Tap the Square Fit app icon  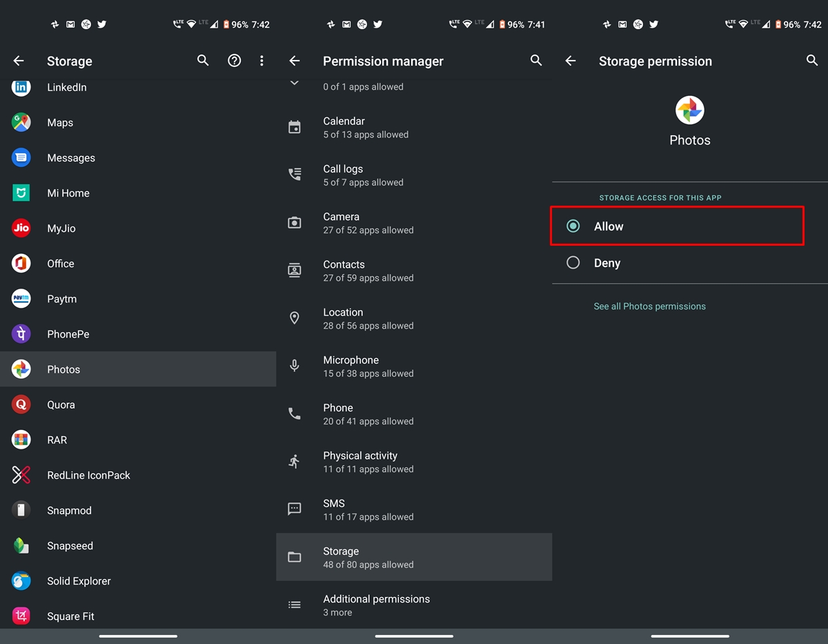21,616
